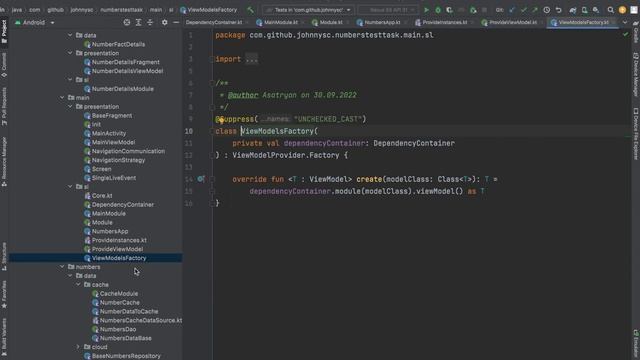Open the Device File Explorer side tab
The height and width of the screenshot is (360, 640).
636,134
